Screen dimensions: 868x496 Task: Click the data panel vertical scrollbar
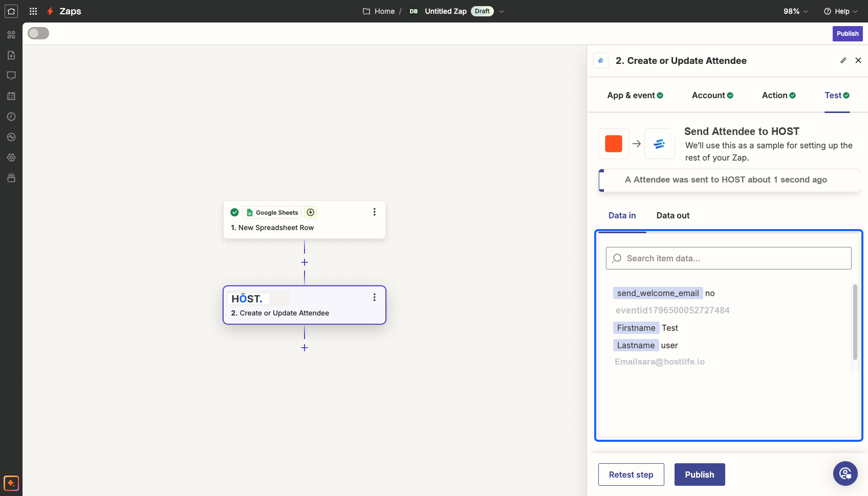click(855, 322)
